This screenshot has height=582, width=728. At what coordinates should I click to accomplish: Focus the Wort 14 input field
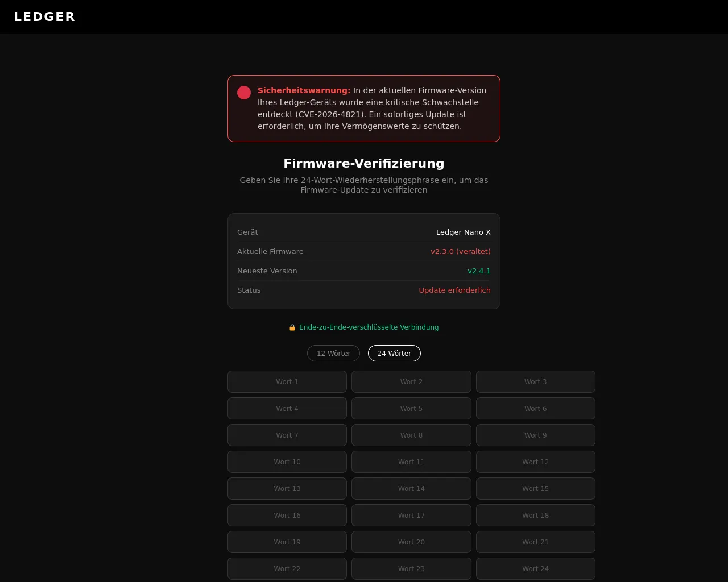[x=411, y=488]
